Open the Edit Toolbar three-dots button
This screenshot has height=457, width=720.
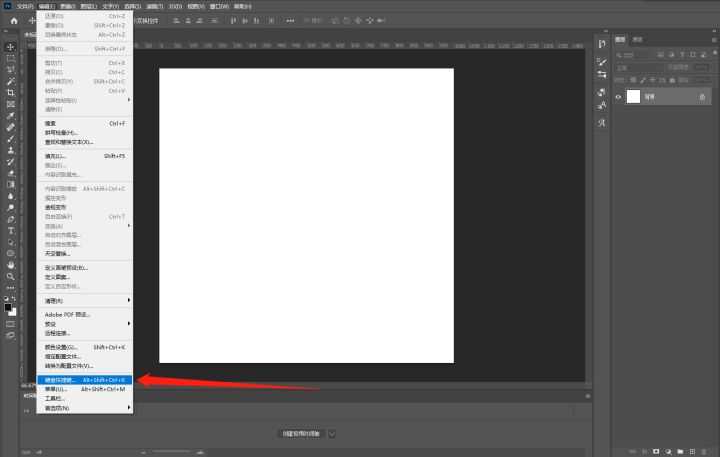(x=11, y=288)
